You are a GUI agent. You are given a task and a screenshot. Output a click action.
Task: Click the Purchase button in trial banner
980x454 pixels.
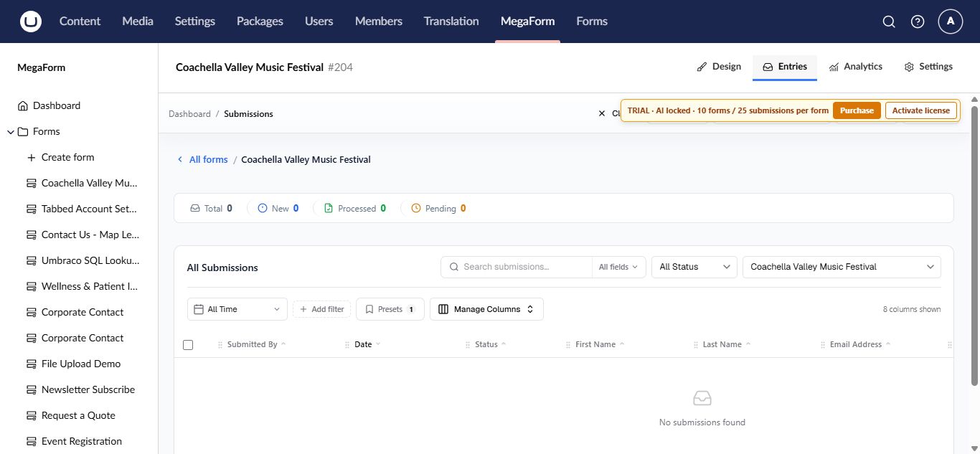857,110
